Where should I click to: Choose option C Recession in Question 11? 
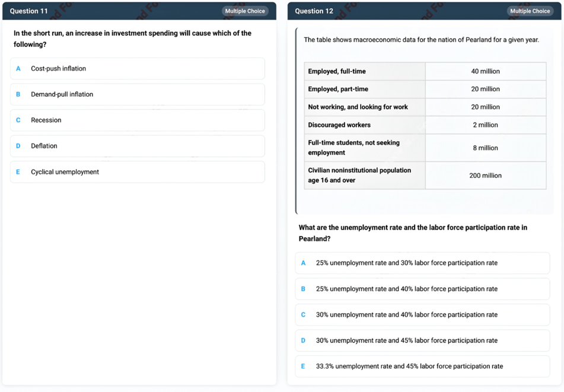pos(138,120)
